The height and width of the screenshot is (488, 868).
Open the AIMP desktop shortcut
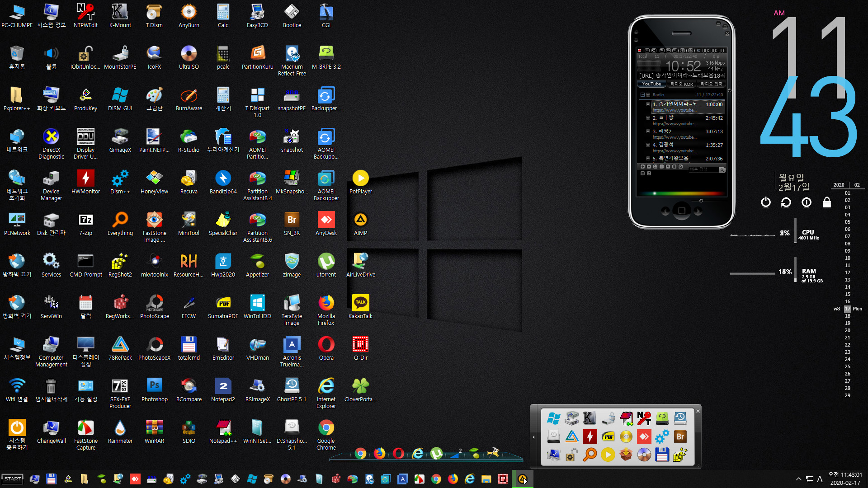(360, 224)
